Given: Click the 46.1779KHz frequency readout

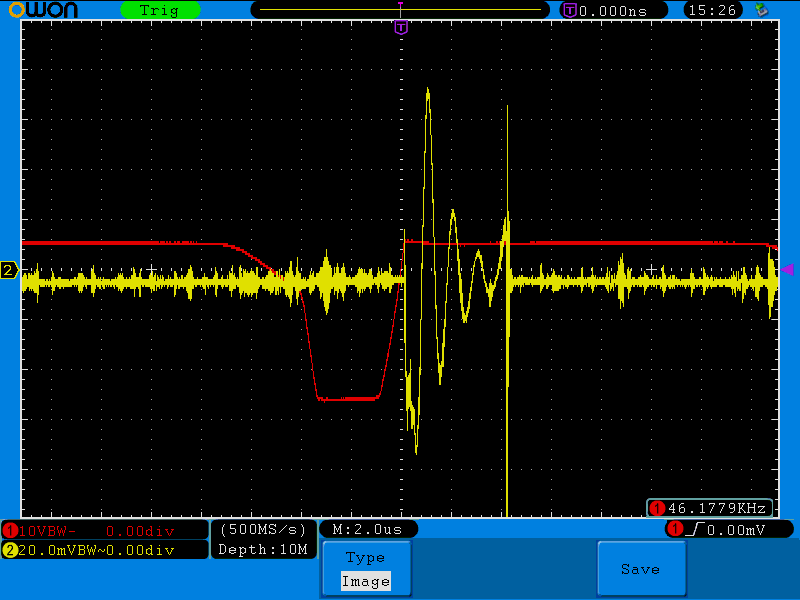Looking at the screenshot, I should pyautogui.click(x=710, y=508).
